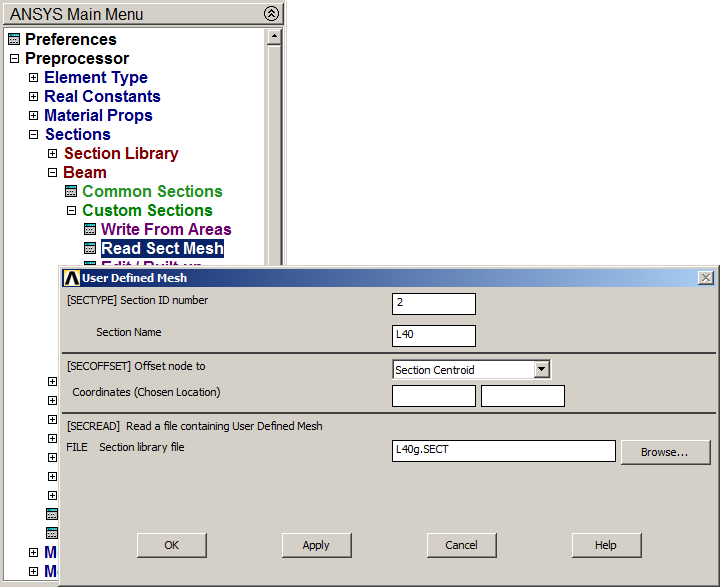The width and height of the screenshot is (720, 587).
Task: Click the Section Name input field
Action: click(433, 336)
